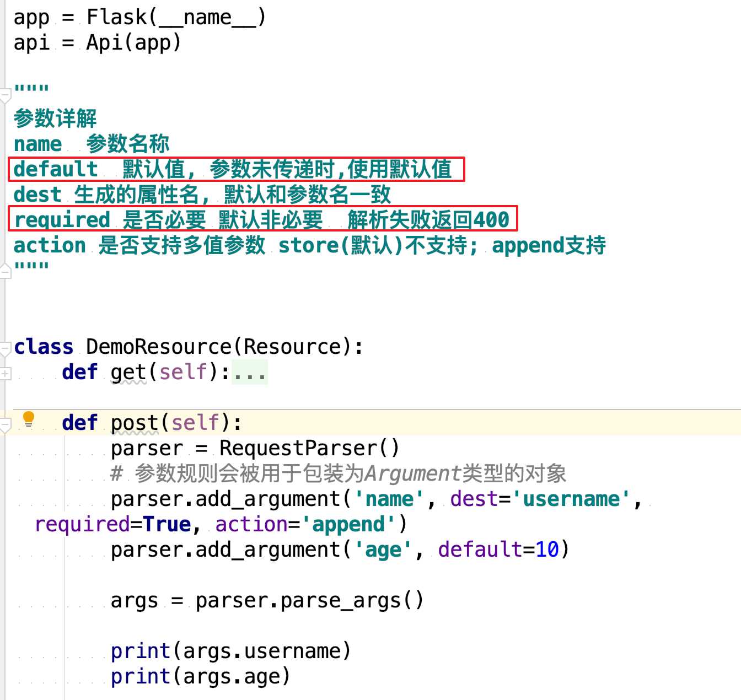Click the 'action 是否支持多值参数' docstring line
Screen dimensions: 741x700
[310, 245]
